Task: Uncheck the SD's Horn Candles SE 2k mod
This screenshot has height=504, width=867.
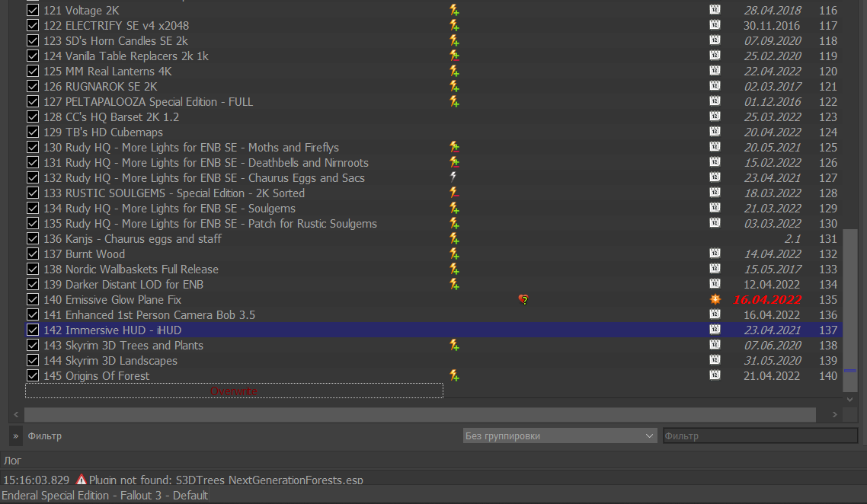Action: click(x=33, y=40)
